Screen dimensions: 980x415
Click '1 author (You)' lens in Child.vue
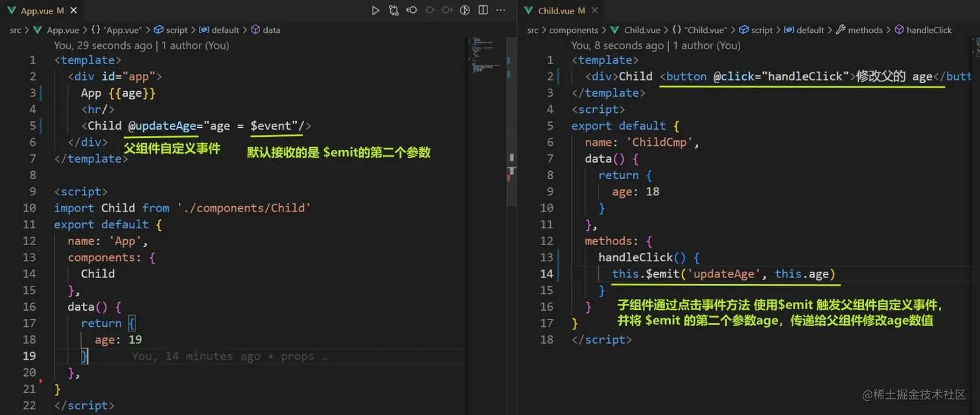(706, 45)
